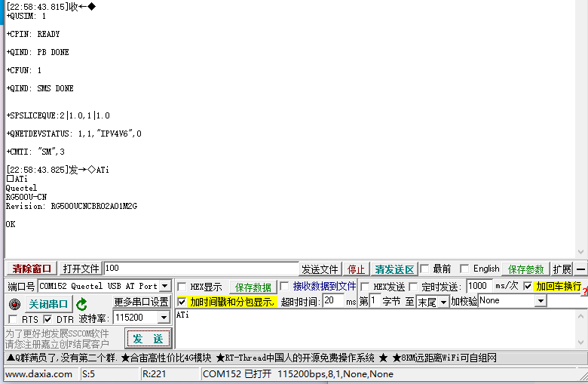This screenshot has width=588, height=384.
Task: Click the 发送文件 button
Action: coord(320,269)
